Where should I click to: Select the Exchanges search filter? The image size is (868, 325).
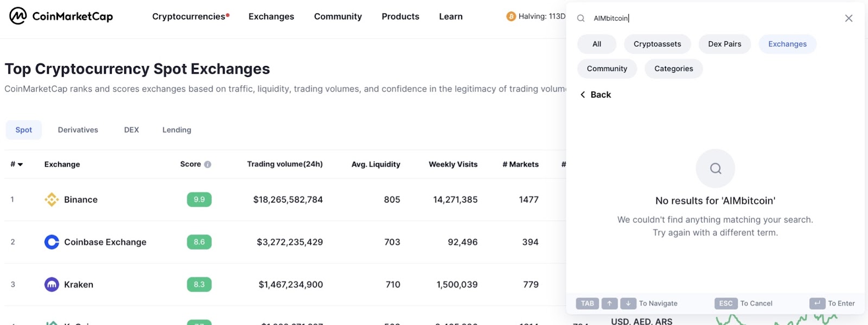(x=787, y=44)
